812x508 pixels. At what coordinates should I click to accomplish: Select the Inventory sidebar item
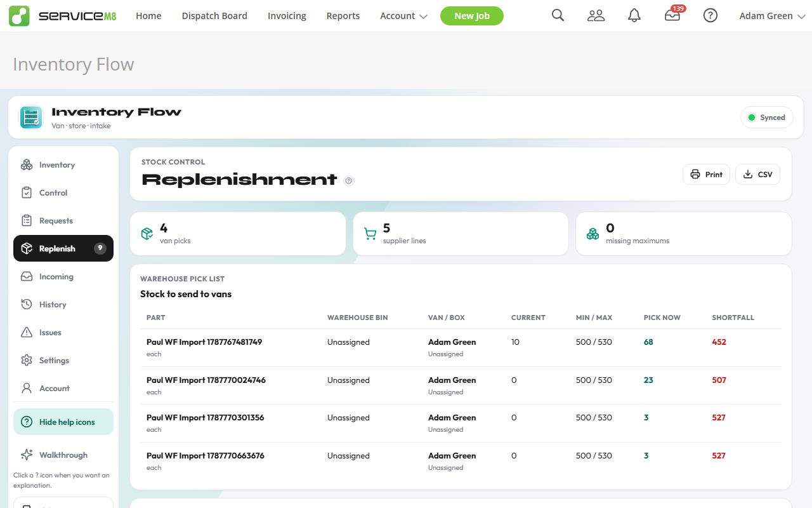pyautogui.click(x=63, y=165)
